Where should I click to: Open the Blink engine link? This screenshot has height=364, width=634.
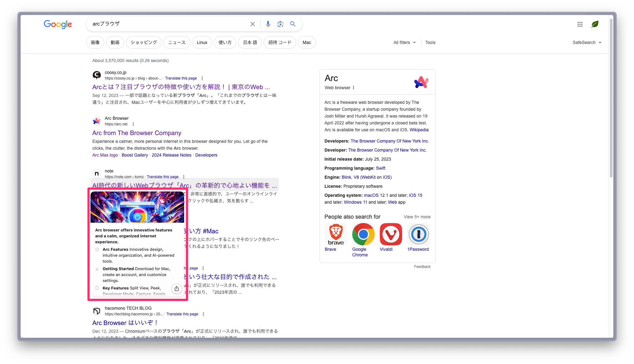point(346,177)
